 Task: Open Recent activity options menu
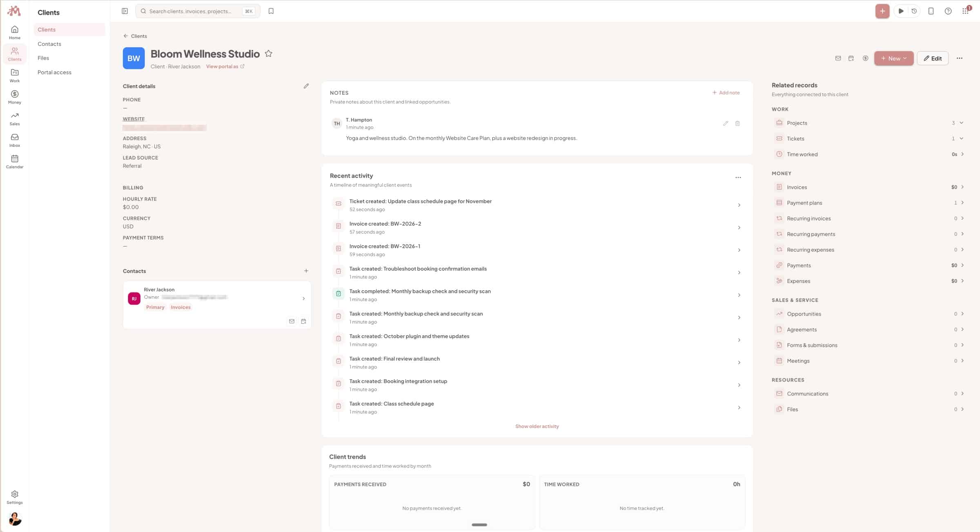738,177
